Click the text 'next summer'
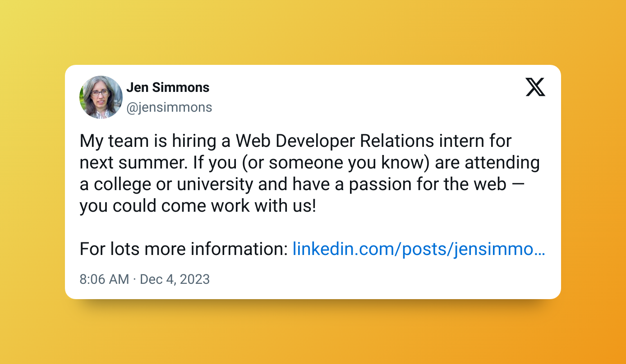Screen dimensions: 626x364 click(131, 163)
